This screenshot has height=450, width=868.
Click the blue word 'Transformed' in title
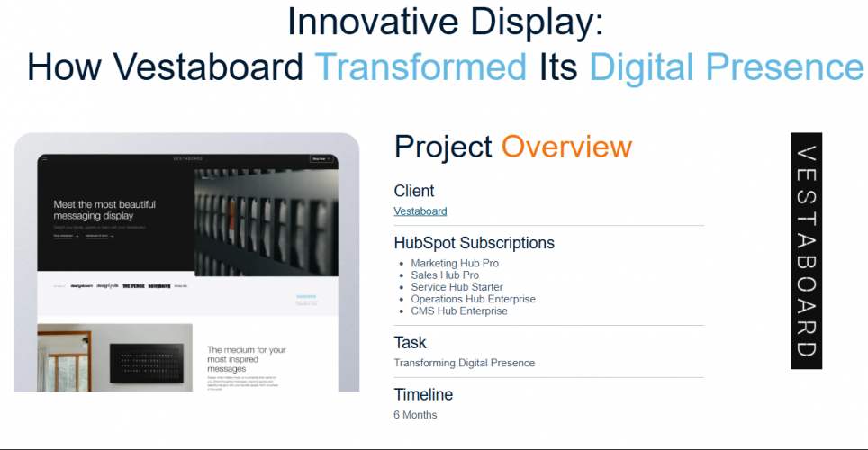coord(420,67)
